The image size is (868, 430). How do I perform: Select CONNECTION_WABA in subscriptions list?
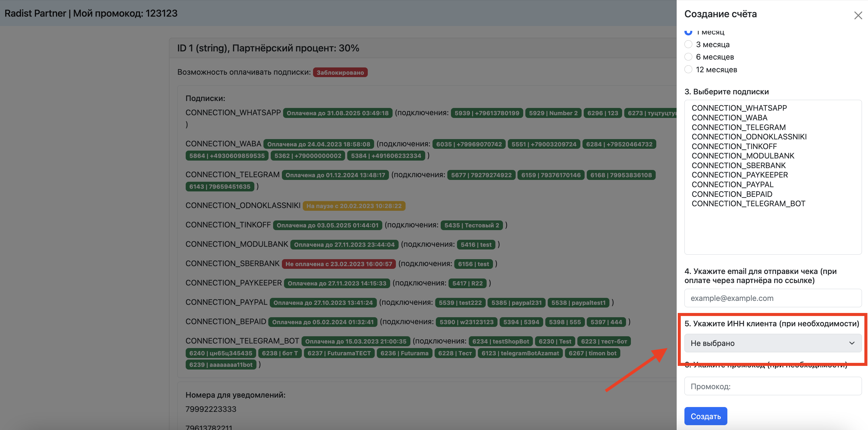(x=729, y=118)
